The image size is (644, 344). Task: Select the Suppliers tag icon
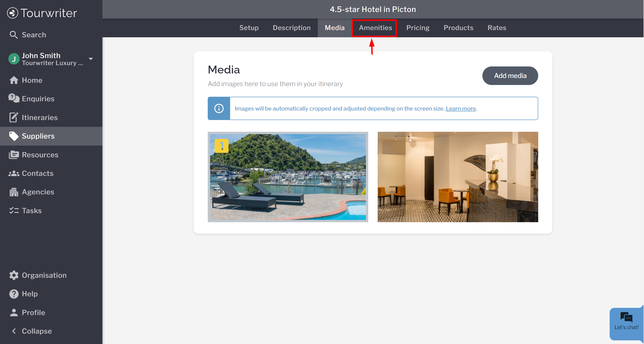[14, 136]
